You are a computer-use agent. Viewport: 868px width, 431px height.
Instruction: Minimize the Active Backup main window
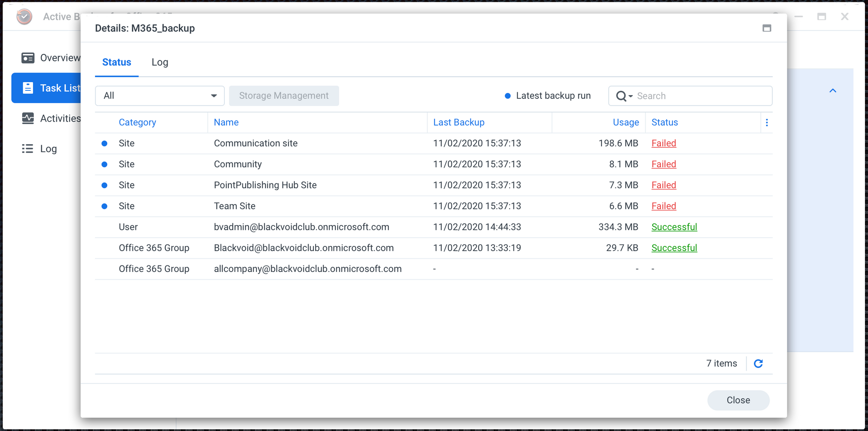[x=799, y=17]
